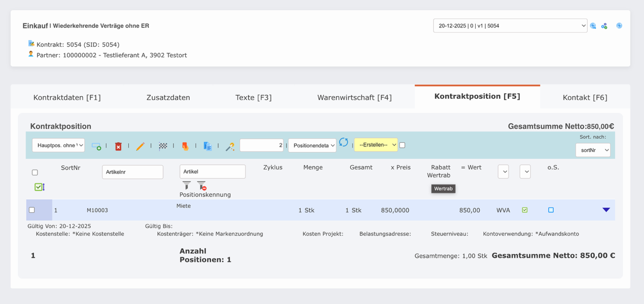Expand the blue triangle on the M10003 row
Image resolution: width=644 pixels, height=304 pixels.
click(x=606, y=209)
